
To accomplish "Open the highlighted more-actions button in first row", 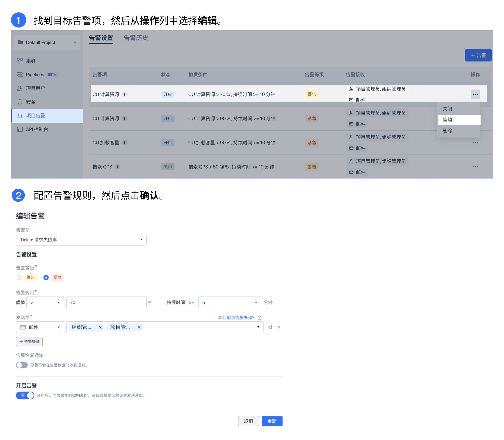I will 476,94.
